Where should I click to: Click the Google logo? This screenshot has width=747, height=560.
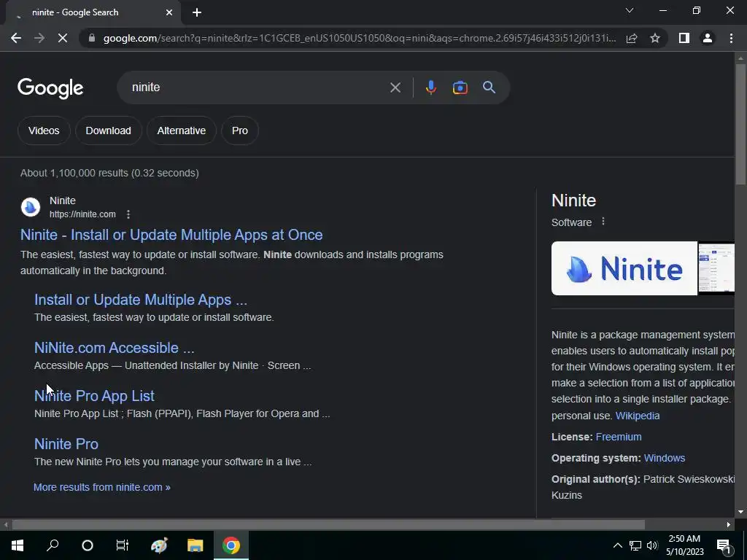click(x=50, y=88)
